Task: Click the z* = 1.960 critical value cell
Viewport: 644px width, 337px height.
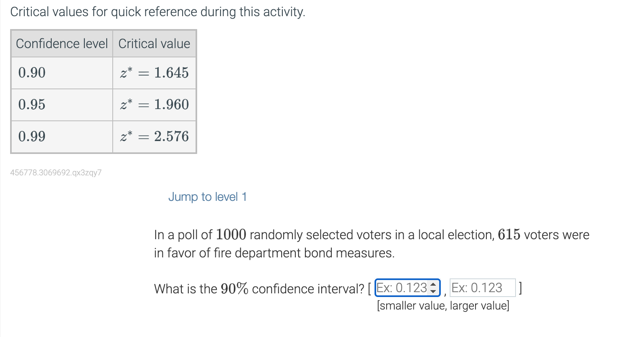Action: 154,105
